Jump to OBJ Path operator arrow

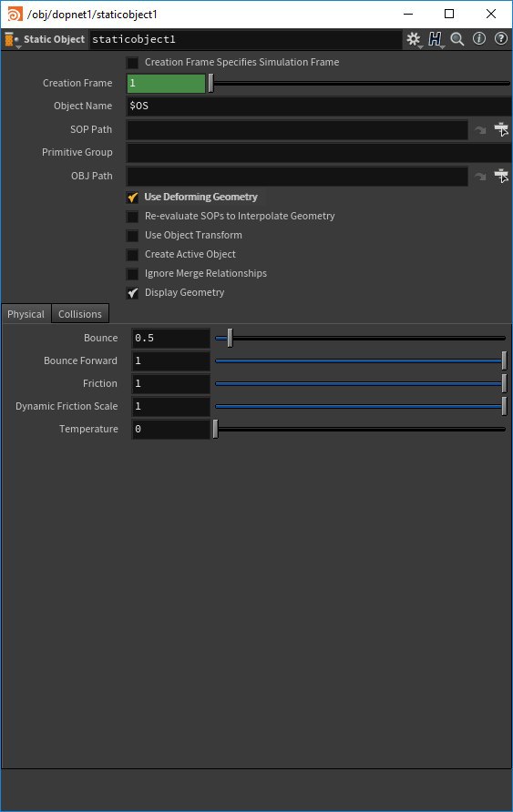click(x=480, y=177)
